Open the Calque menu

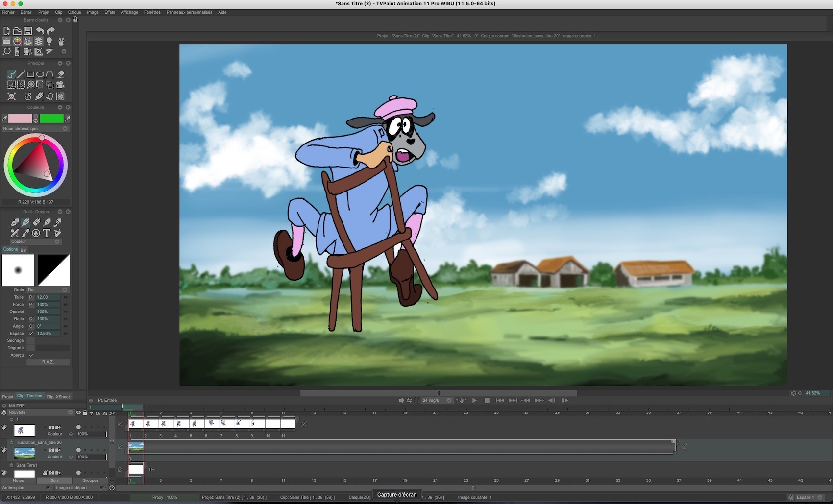pyautogui.click(x=74, y=12)
